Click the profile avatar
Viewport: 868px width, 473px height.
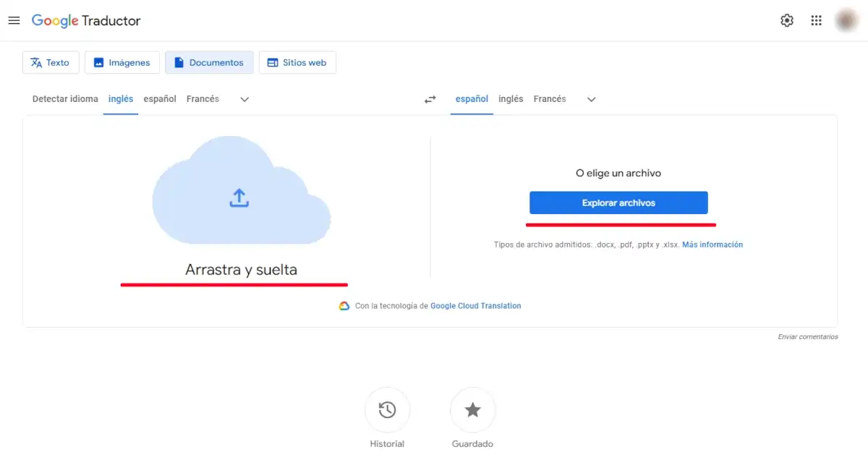846,20
